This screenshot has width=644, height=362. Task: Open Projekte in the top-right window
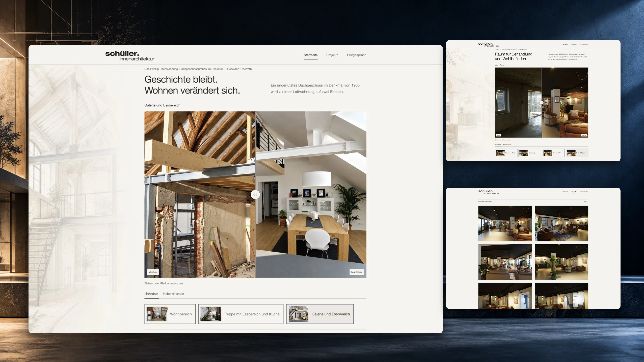574,44
